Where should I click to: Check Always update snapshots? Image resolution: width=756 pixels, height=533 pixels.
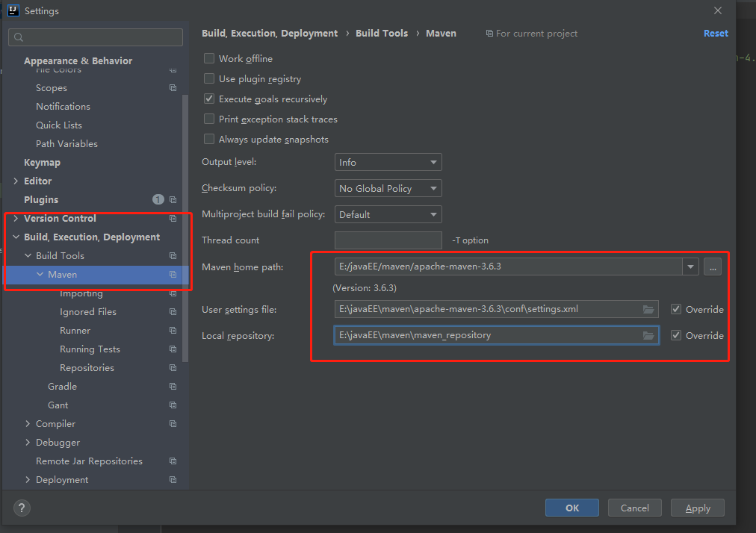pos(209,140)
